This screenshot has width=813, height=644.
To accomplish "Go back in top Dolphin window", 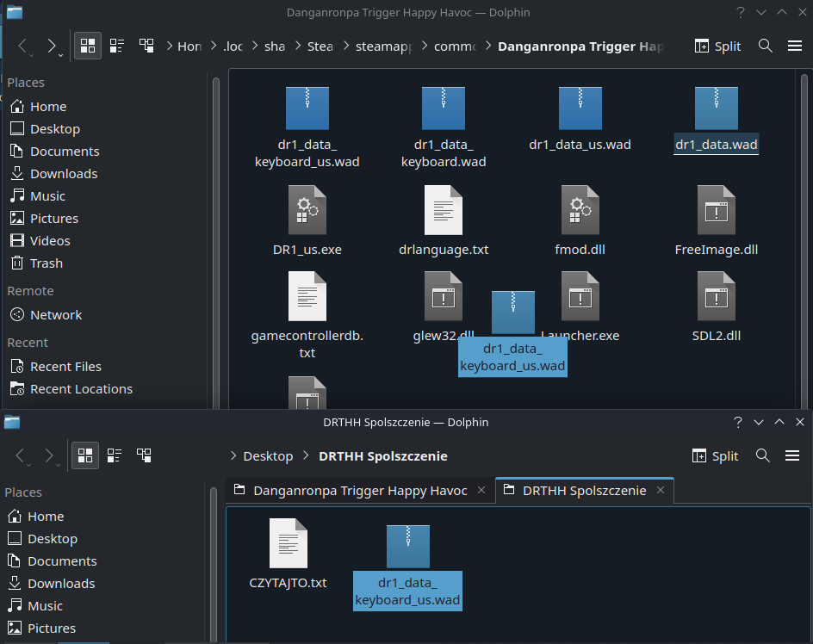I will coord(22,46).
